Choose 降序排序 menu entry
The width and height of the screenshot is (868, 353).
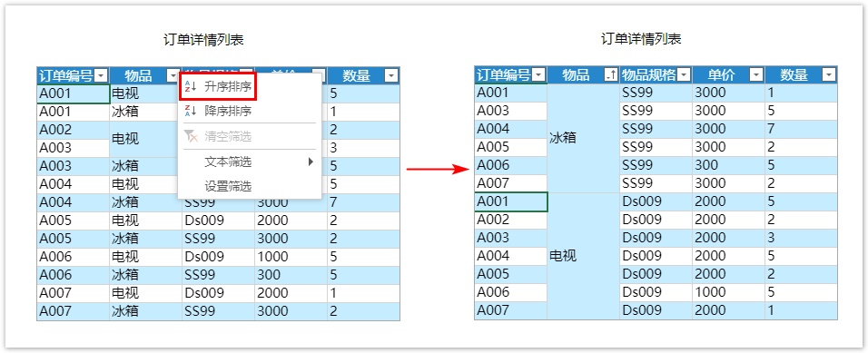(228, 111)
